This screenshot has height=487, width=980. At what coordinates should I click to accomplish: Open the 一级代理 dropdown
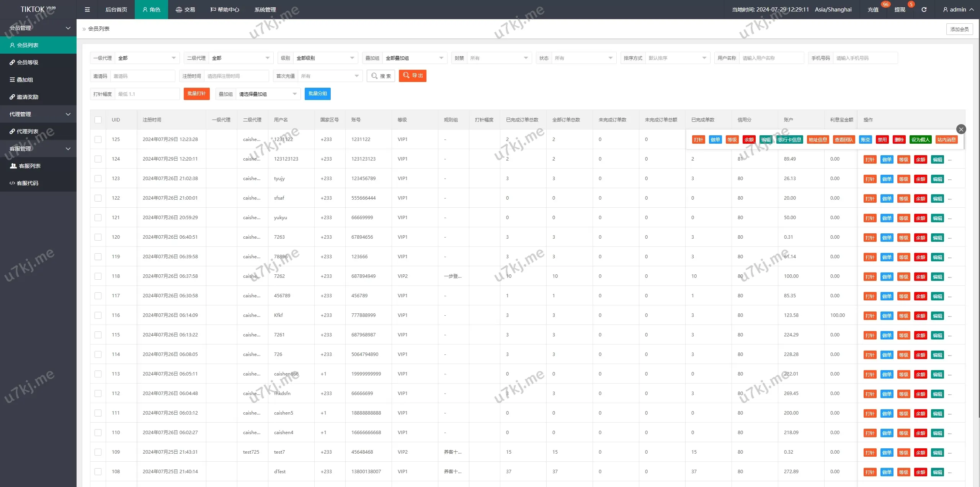point(147,58)
